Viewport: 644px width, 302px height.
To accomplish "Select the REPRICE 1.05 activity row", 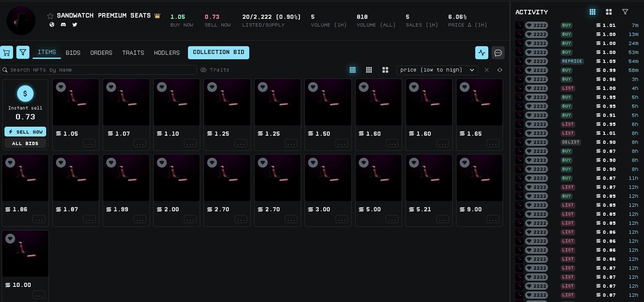I will (577, 61).
